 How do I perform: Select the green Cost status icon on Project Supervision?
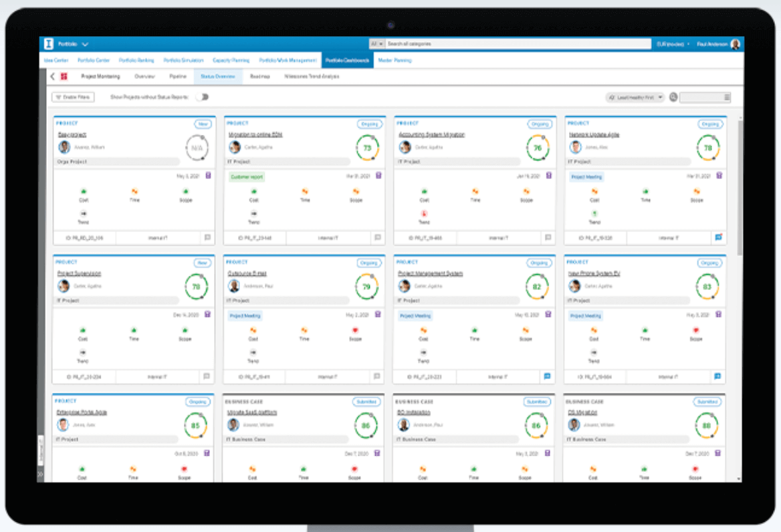[82, 329]
